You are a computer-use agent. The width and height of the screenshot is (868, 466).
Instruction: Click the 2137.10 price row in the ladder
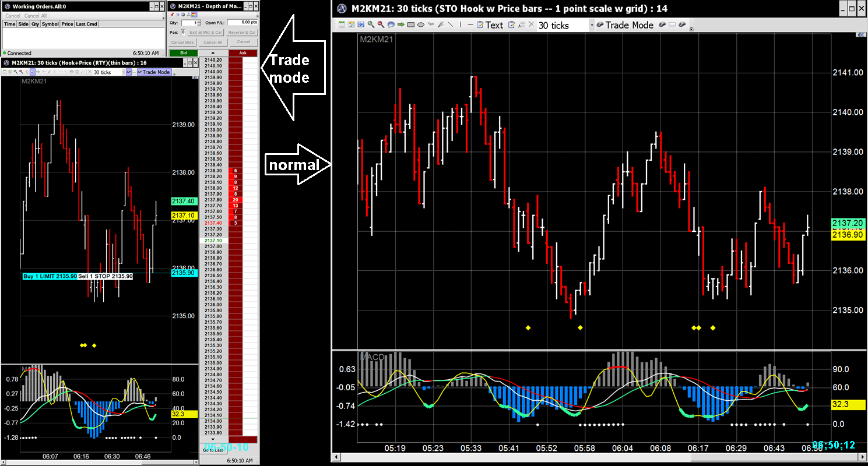pos(213,241)
